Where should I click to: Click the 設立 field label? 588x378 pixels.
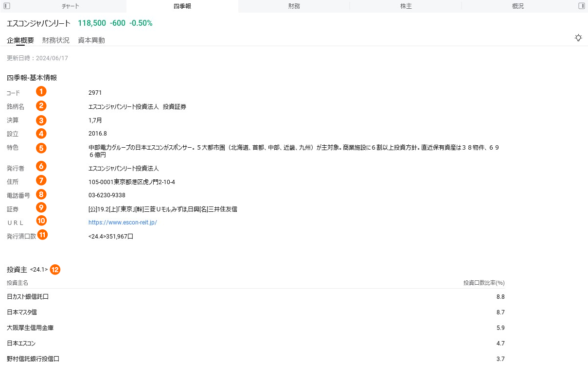click(x=13, y=134)
